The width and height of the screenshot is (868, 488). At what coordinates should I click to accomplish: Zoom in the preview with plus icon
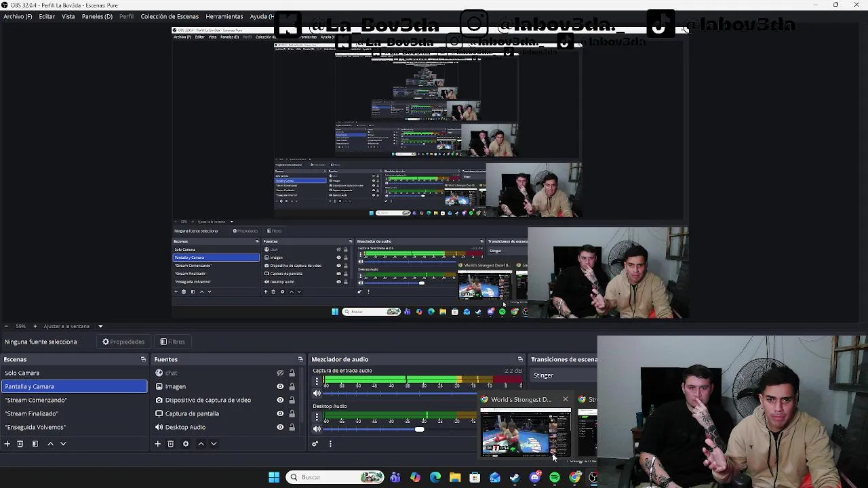click(35, 326)
